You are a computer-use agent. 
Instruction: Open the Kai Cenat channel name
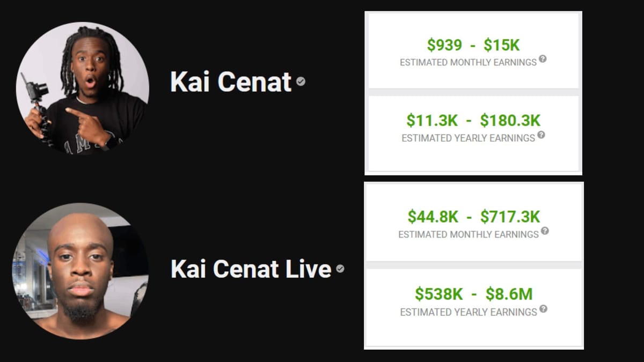(232, 82)
